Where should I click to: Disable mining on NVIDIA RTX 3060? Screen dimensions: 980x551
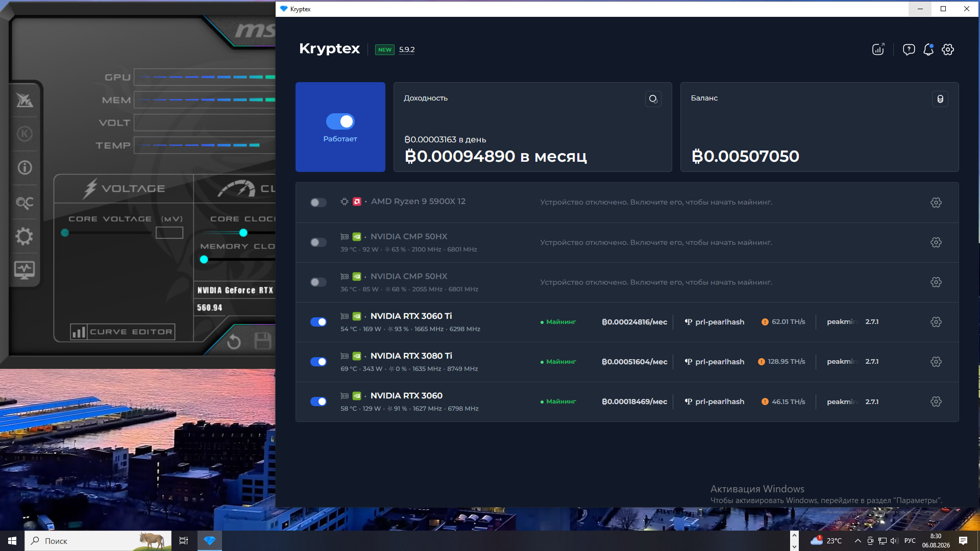[318, 402]
